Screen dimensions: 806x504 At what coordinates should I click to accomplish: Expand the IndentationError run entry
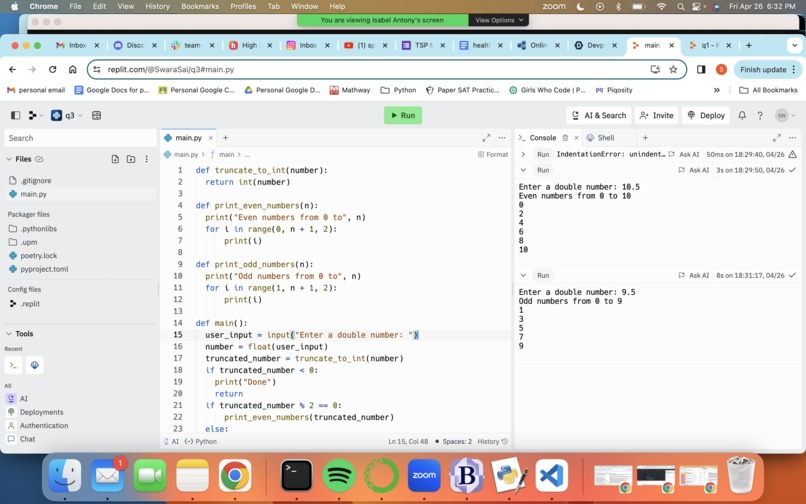click(x=523, y=154)
